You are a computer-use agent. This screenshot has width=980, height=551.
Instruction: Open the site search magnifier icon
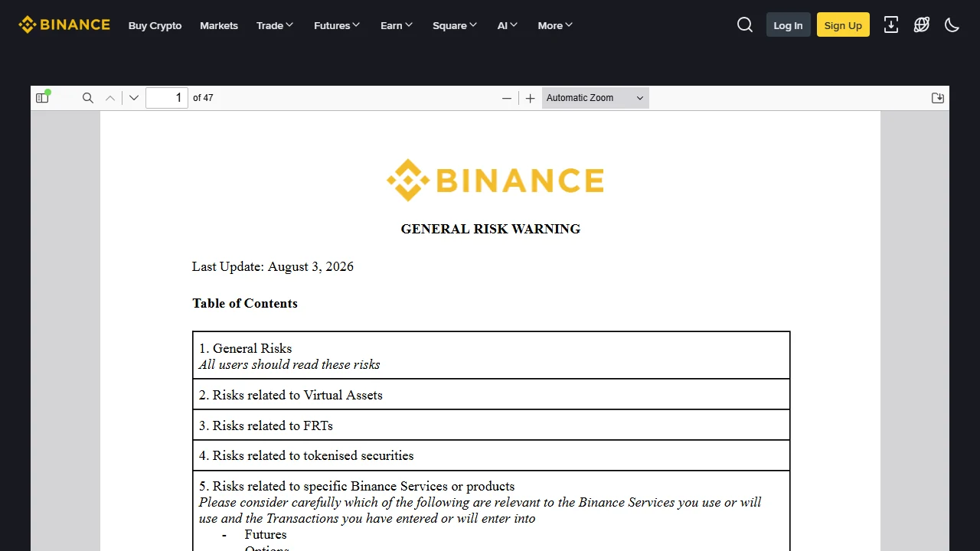click(745, 24)
